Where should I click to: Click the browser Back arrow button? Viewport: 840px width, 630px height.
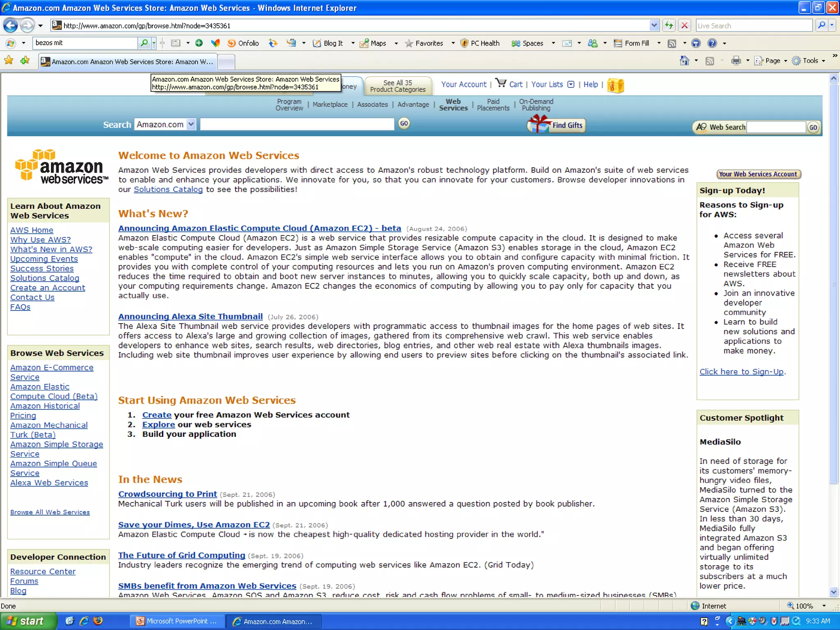click(10, 25)
